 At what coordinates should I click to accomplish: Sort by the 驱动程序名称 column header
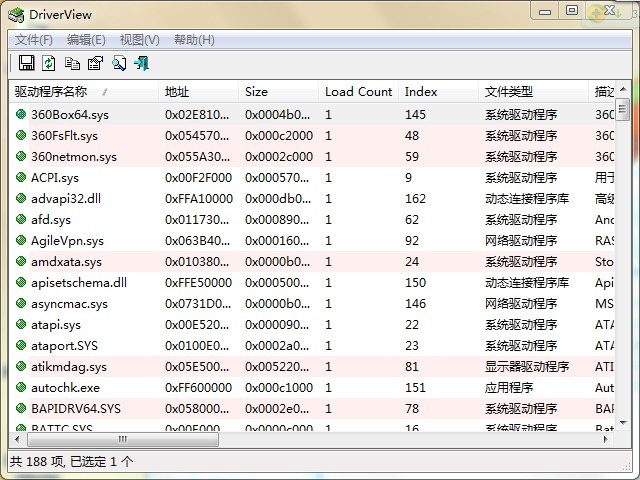coord(60,92)
